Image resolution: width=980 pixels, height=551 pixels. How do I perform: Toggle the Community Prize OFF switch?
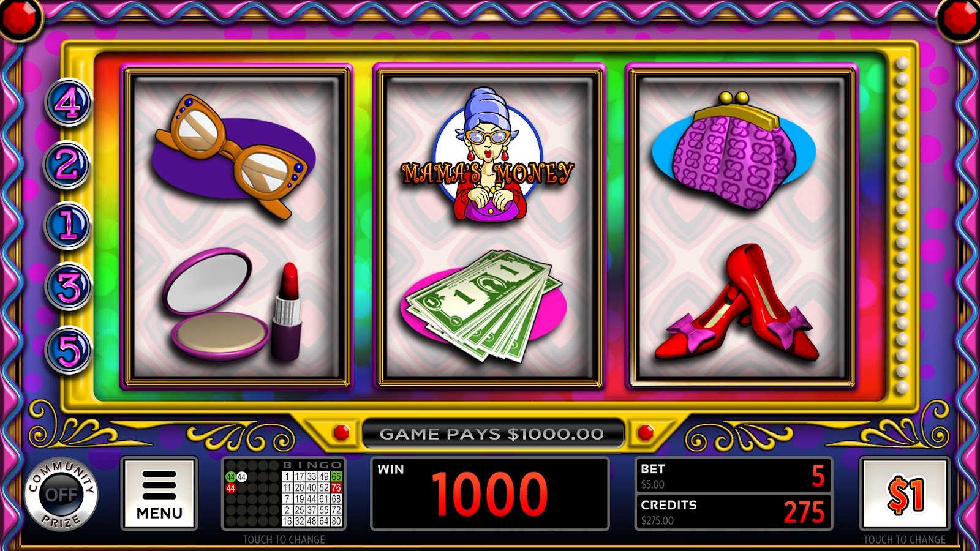tap(61, 493)
